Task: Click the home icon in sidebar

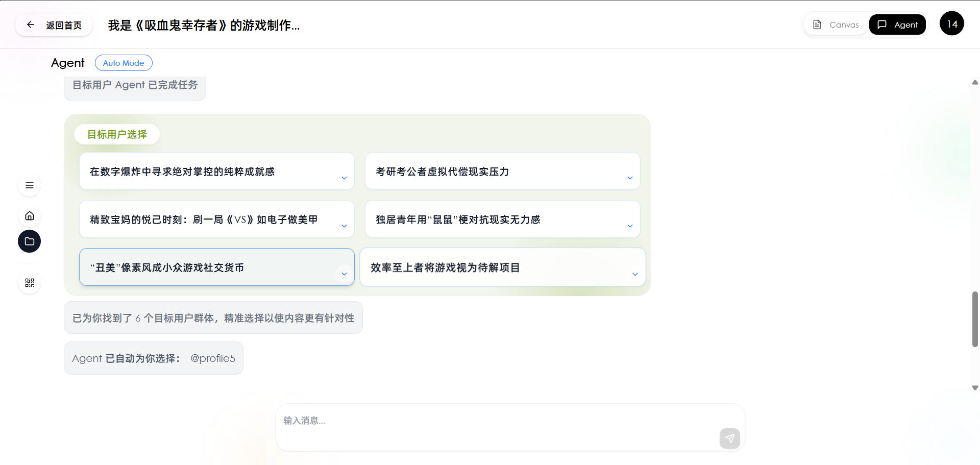Action: 30,216
